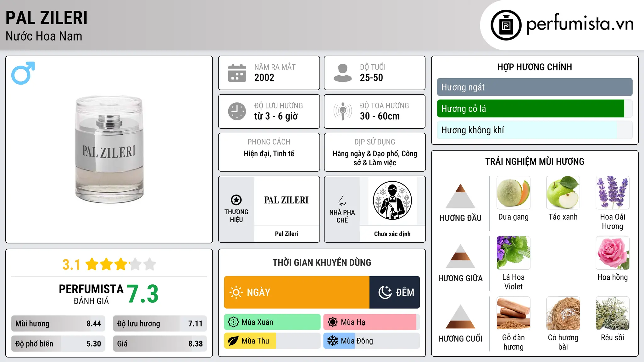The height and width of the screenshot is (362, 644).
Task: Click the style value Hiện đại, Tinh tế
Action: pyautogui.click(x=269, y=154)
